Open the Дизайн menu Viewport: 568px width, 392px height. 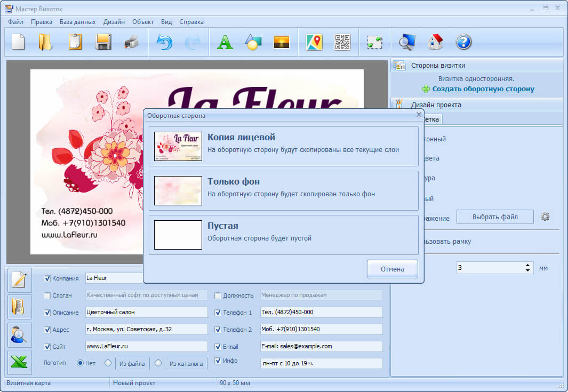tap(114, 22)
